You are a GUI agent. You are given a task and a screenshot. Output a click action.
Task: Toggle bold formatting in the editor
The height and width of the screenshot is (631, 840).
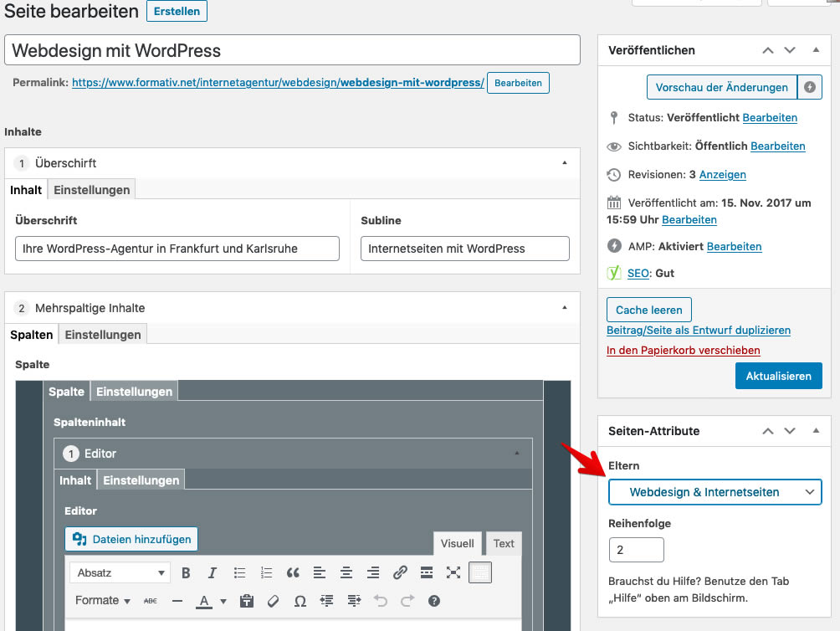coord(186,572)
